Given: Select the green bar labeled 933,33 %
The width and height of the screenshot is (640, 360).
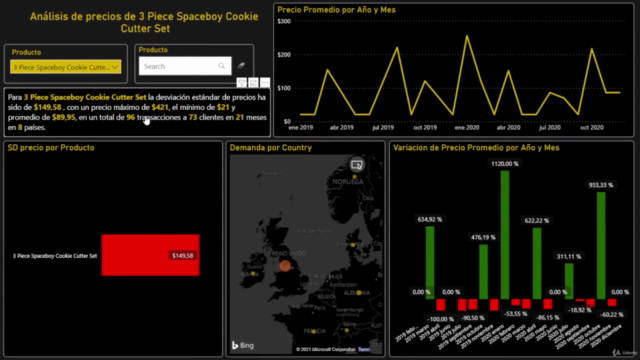Looking at the screenshot, I should pyautogui.click(x=601, y=245).
